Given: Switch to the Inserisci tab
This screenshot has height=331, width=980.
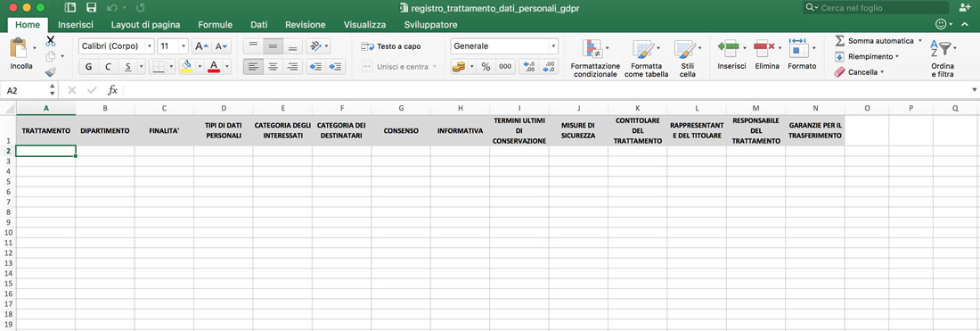Looking at the screenshot, I should tap(76, 25).
